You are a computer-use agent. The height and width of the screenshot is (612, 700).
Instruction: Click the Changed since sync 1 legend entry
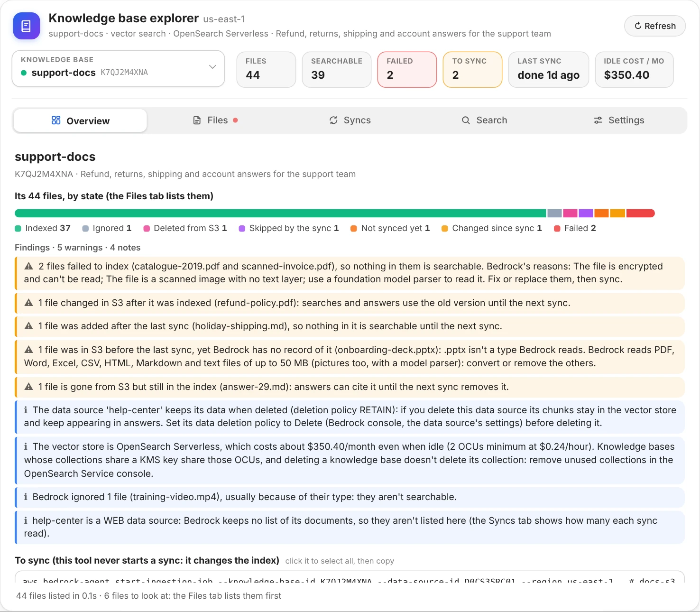coord(492,228)
